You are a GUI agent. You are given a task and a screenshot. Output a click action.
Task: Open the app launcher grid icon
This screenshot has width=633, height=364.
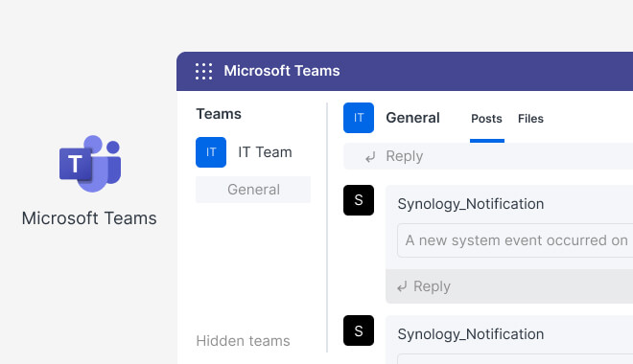click(203, 71)
